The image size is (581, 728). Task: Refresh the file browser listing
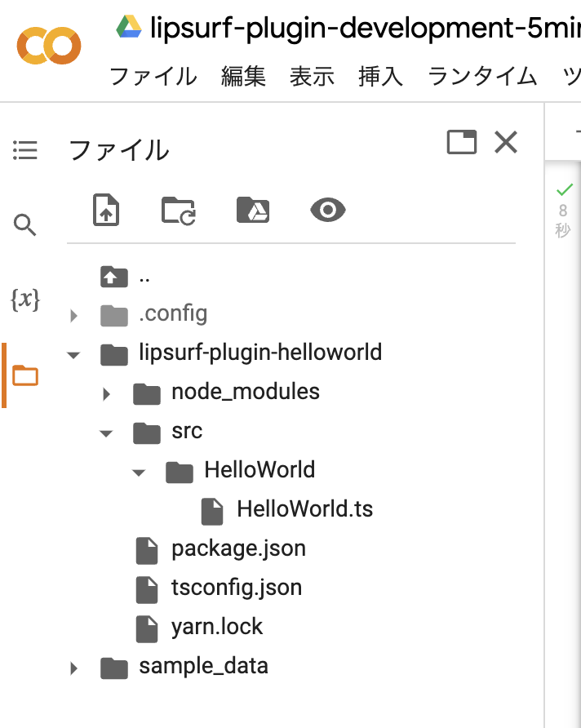click(178, 210)
